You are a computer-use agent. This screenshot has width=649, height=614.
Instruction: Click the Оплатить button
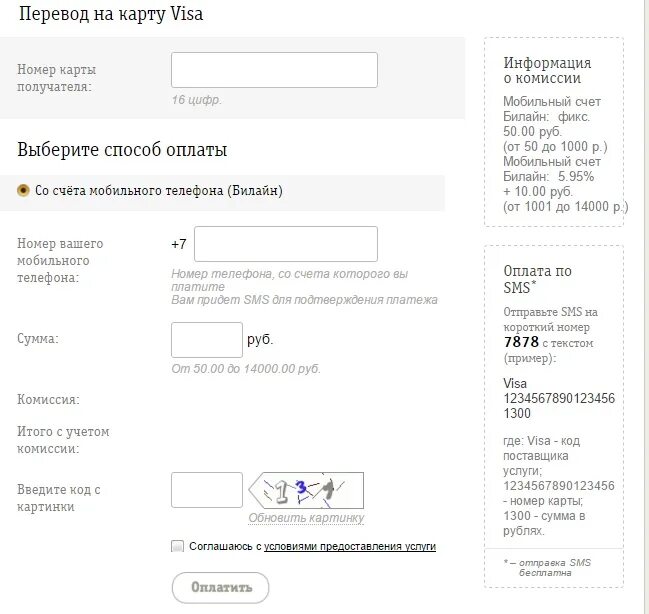(x=220, y=588)
